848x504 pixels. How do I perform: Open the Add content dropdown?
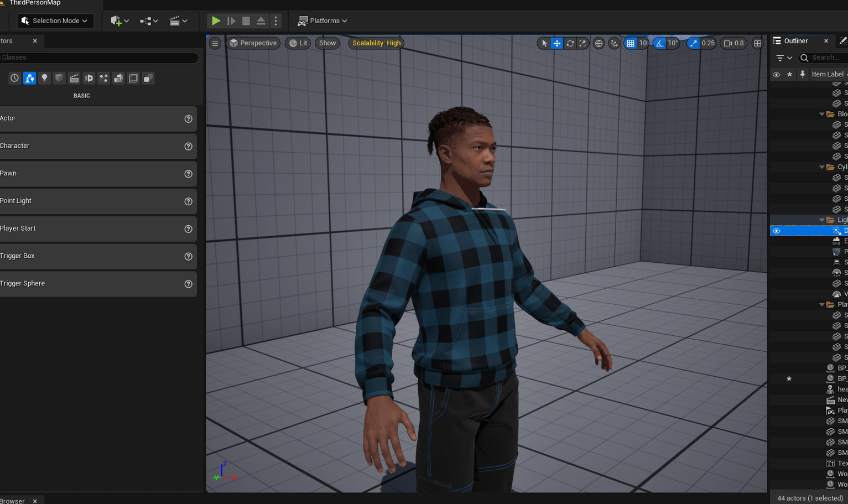click(119, 21)
